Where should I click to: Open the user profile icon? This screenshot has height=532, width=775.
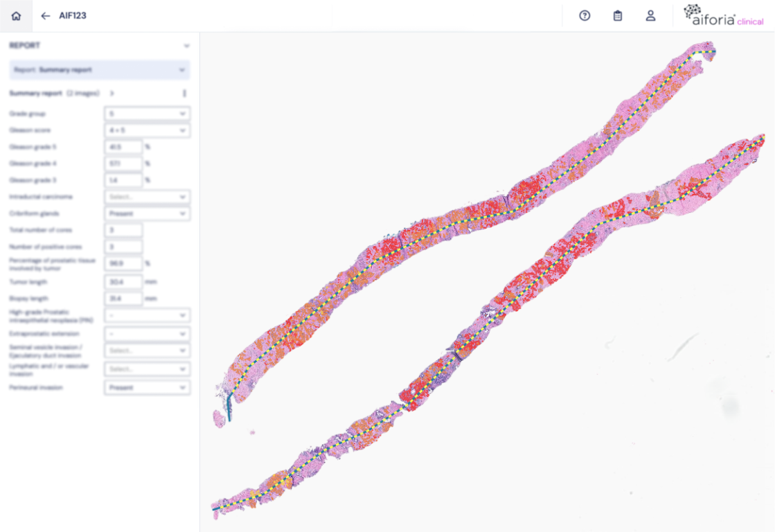click(650, 16)
